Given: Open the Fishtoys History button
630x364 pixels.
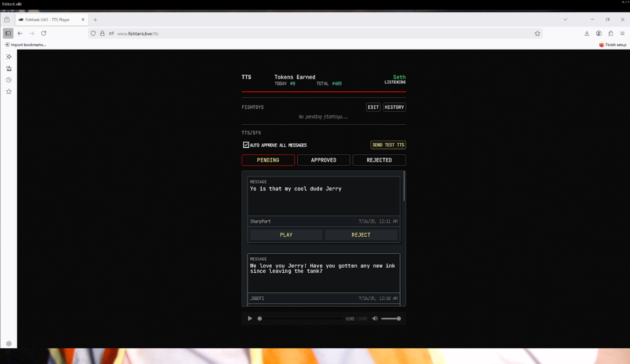Looking at the screenshot, I should [394, 107].
